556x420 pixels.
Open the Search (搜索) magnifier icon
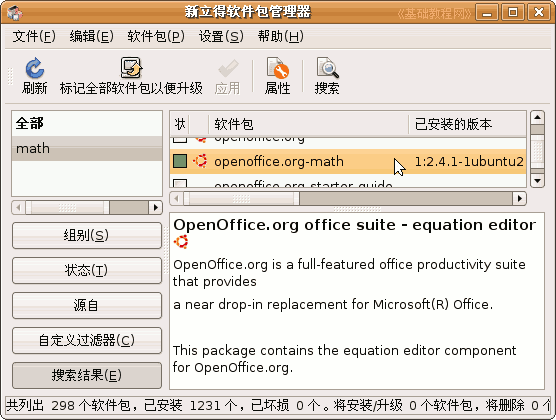click(x=327, y=68)
